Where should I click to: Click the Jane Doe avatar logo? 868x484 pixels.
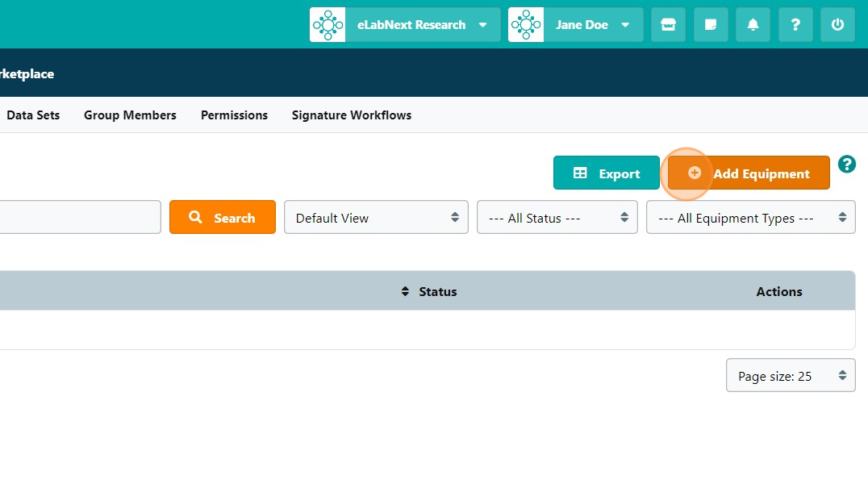[x=526, y=24]
